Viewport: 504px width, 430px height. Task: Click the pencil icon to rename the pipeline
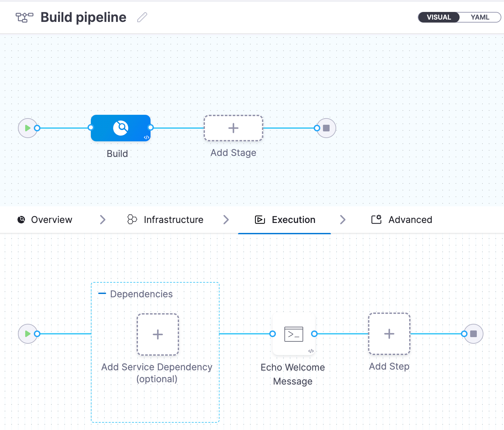tap(142, 17)
